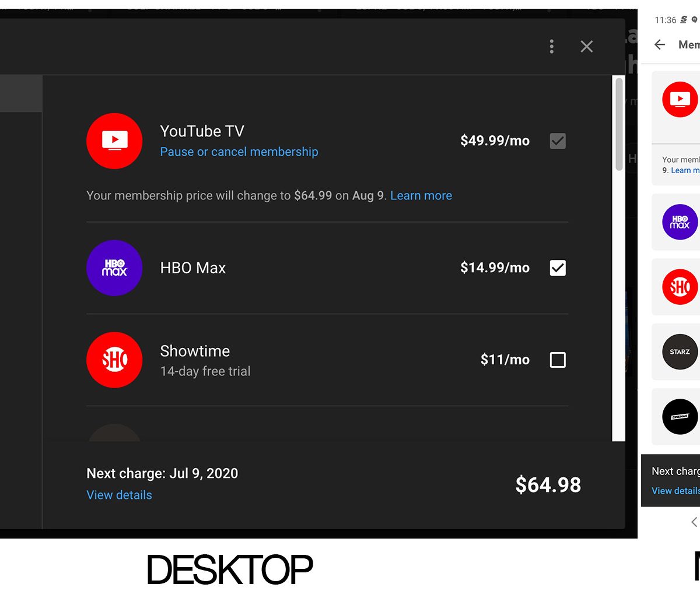Image resolution: width=700 pixels, height=612 pixels.
Task: Open the three-dot more options menu
Action: tap(551, 47)
